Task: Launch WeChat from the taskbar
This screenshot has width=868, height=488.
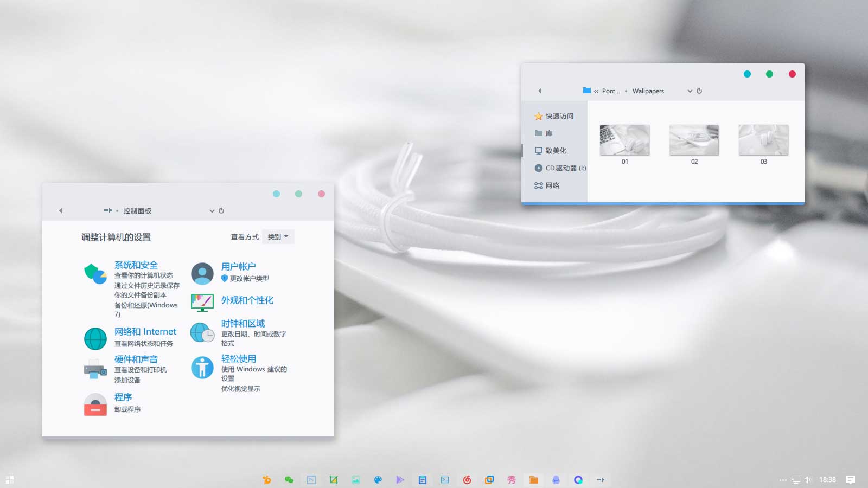Action: [x=289, y=480]
